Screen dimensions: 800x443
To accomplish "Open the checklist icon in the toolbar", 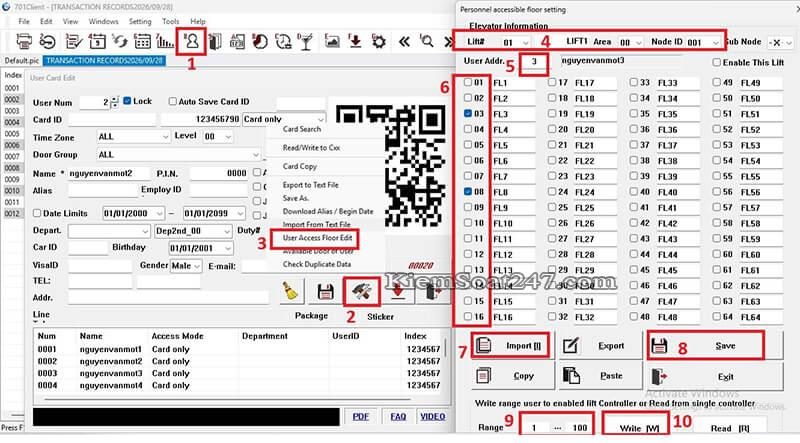I will coord(74,41).
